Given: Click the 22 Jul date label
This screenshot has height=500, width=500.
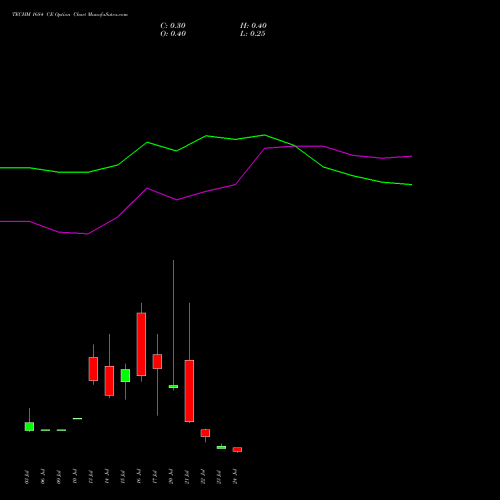Looking at the screenshot, I should tap(203, 476).
